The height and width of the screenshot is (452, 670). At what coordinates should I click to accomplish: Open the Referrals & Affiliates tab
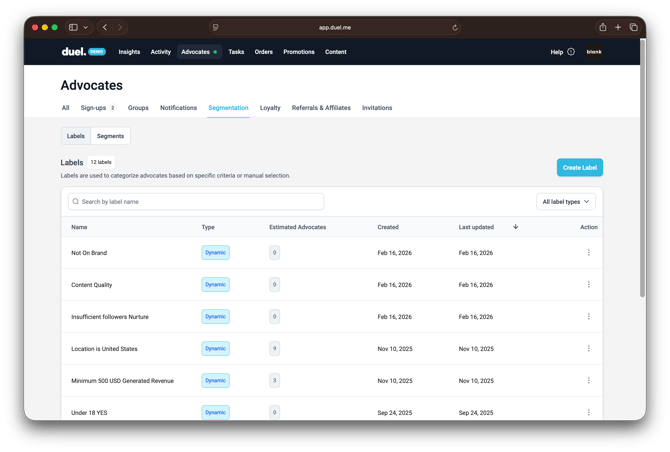(x=321, y=108)
